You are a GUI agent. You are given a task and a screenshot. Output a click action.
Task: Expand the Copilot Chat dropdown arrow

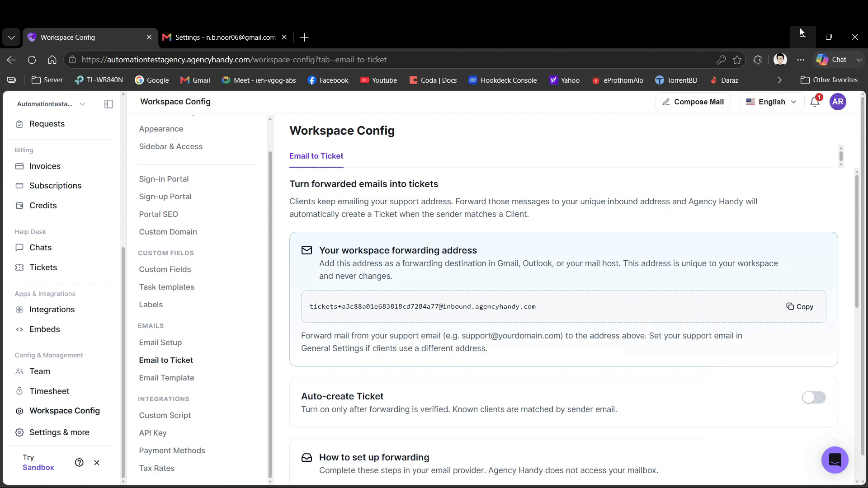point(859,60)
